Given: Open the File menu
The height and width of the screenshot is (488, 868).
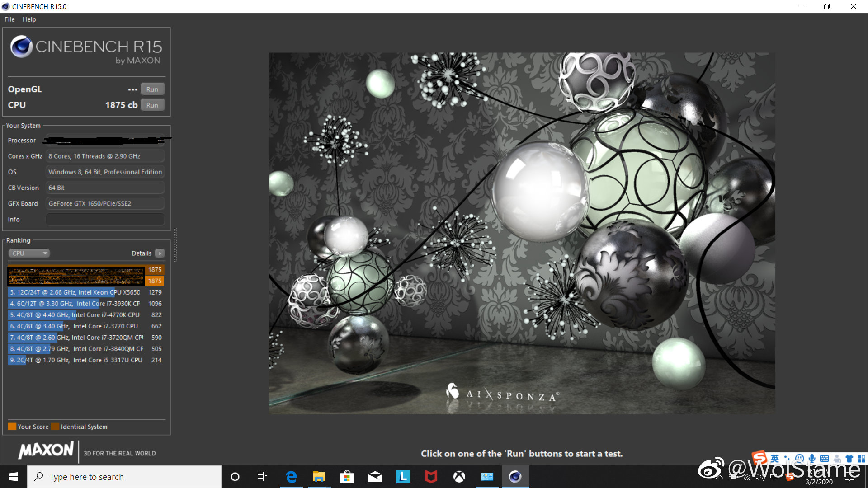Looking at the screenshot, I should (x=9, y=19).
